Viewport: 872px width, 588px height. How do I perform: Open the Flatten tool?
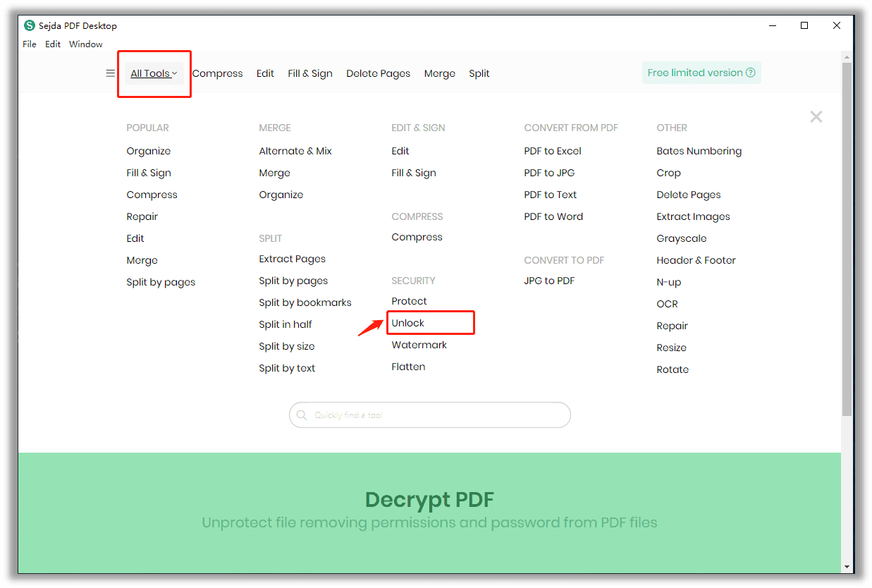point(409,367)
